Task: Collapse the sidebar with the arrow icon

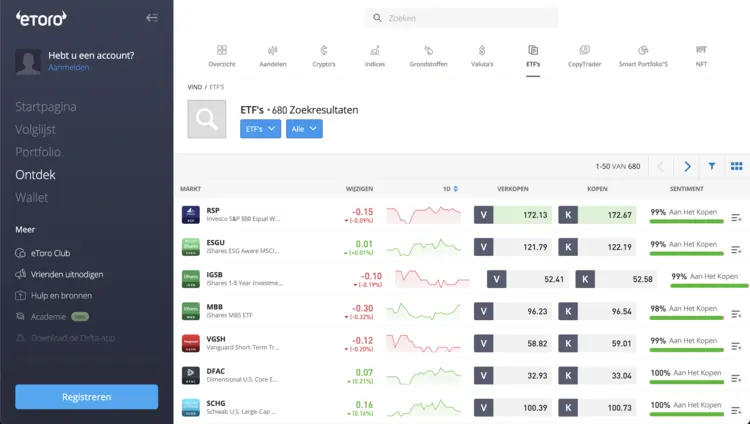Action: [152, 18]
